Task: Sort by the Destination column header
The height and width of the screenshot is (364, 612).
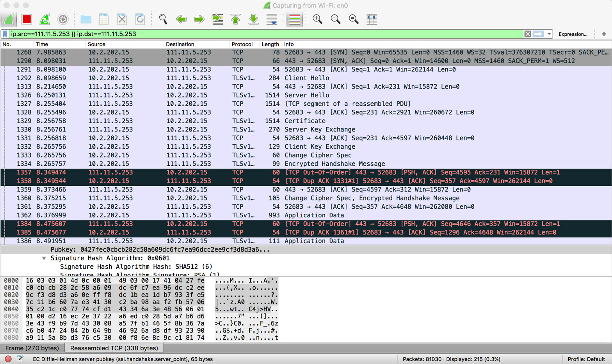Action: 197,44
